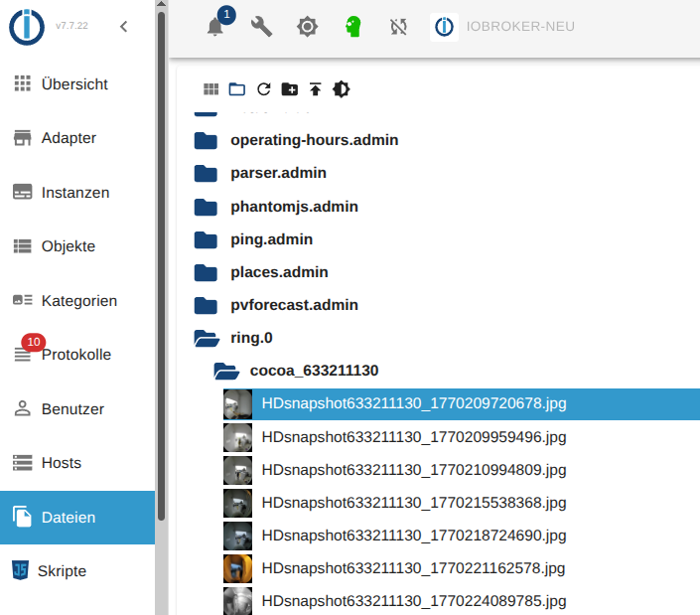
Task: Open Objekte in sidebar
Action: pyautogui.click(x=77, y=246)
